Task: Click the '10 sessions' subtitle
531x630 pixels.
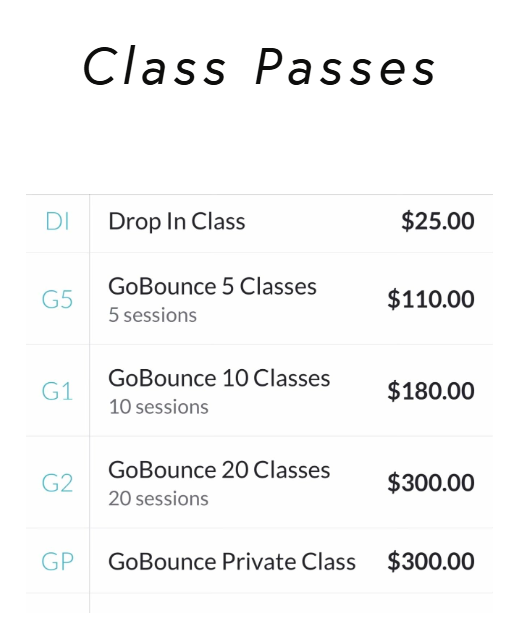Action: 159,407
